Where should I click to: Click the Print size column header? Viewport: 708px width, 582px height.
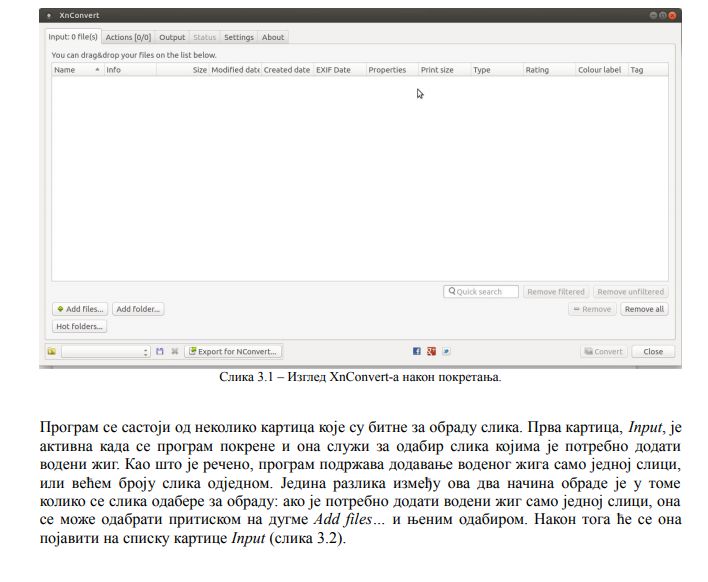pyautogui.click(x=444, y=70)
